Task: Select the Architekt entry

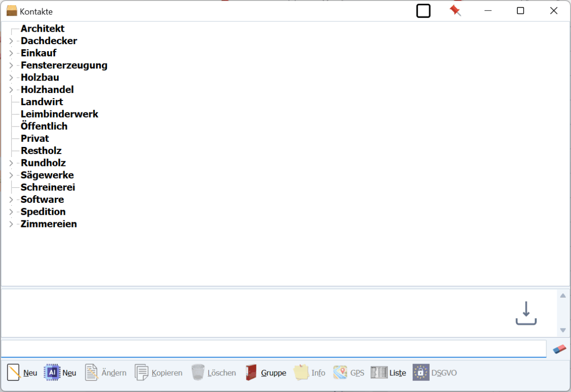Action: tap(43, 29)
